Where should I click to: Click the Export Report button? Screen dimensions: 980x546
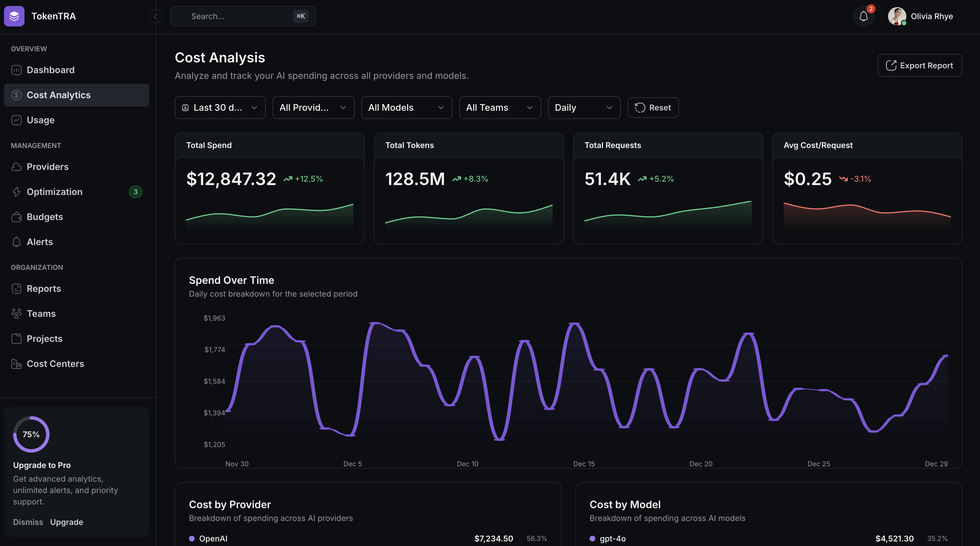[x=919, y=65]
